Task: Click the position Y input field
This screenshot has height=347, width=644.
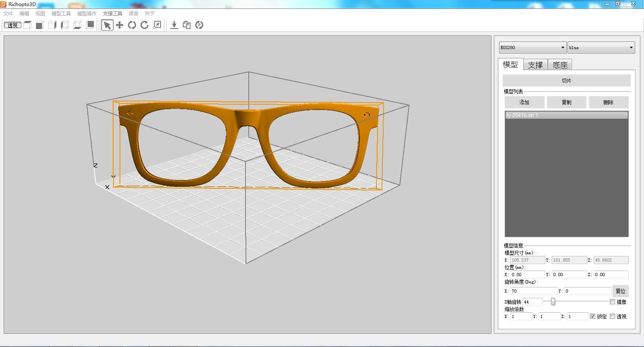Action: pos(569,275)
